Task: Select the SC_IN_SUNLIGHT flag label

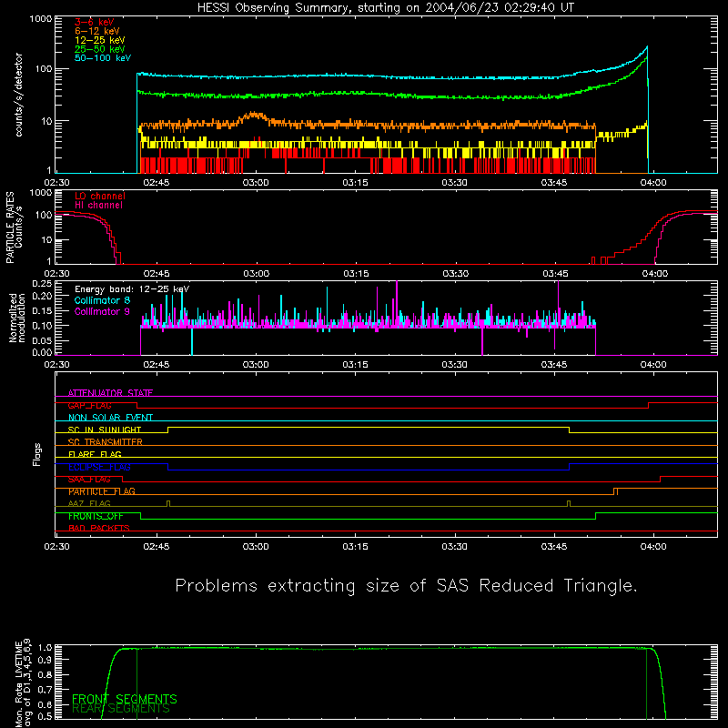Action: click(105, 430)
